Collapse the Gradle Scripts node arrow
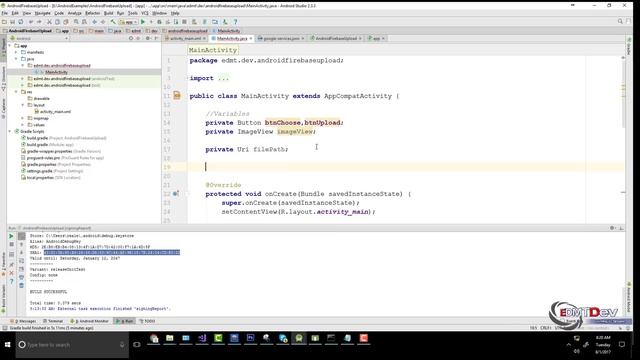Image resolution: width=640 pixels, height=360 pixels. (10, 131)
